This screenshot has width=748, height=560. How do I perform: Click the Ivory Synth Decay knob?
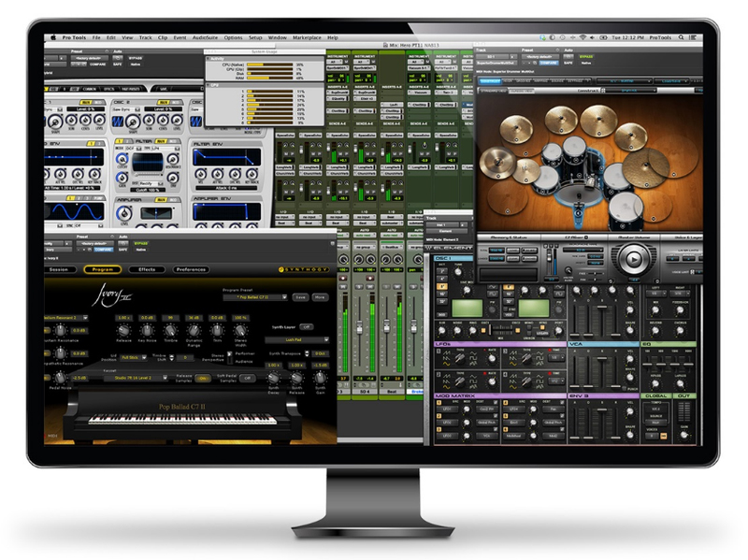pyautogui.click(x=273, y=379)
